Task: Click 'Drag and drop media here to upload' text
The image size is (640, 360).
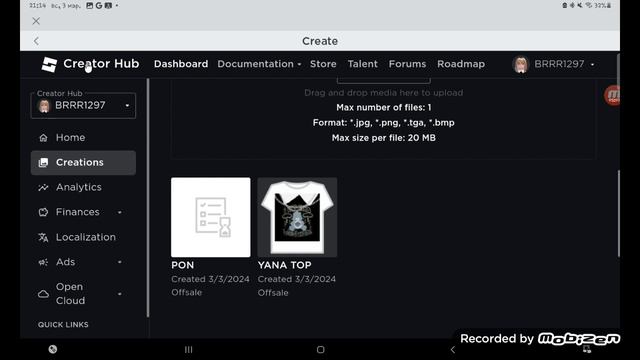Action: pyautogui.click(x=384, y=93)
